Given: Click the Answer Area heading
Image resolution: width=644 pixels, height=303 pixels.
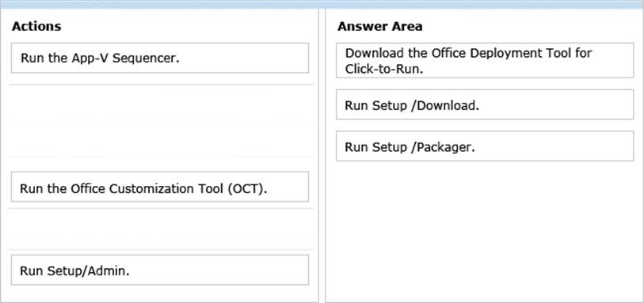Looking at the screenshot, I should tap(379, 27).
